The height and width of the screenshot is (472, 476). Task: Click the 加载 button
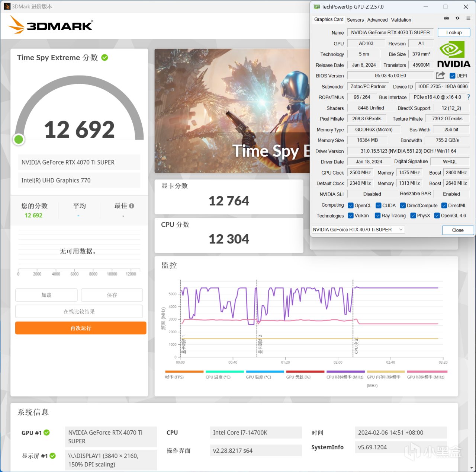pos(46,295)
